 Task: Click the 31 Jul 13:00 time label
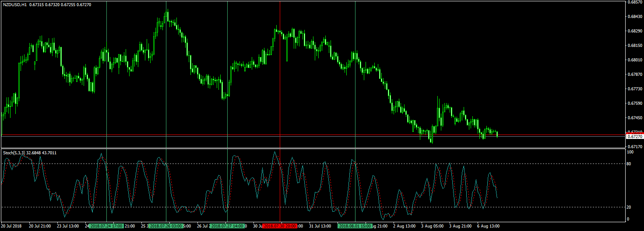tap(320, 226)
